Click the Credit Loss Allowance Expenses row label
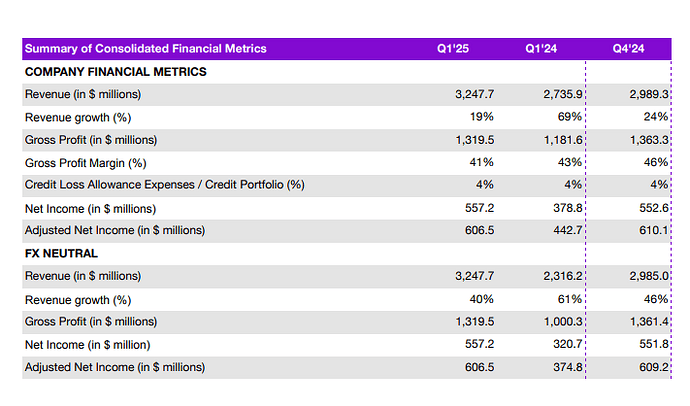This screenshot has width=690, height=406. click(x=164, y=185)
